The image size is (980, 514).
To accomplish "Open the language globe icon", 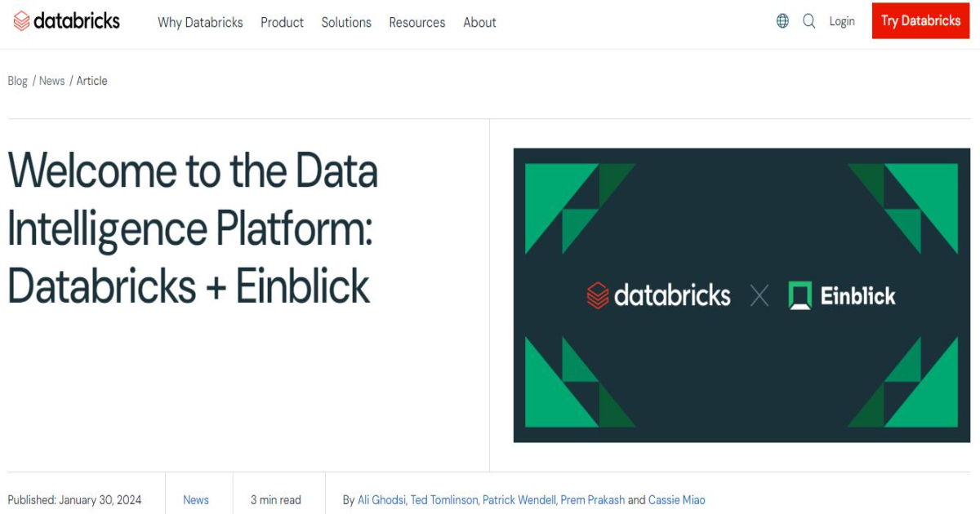I will 782,21.
